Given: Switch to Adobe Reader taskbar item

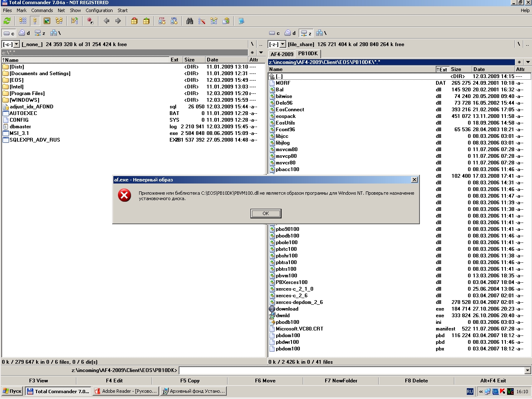Looking at the screenshot, I should (x=126, y=391).
